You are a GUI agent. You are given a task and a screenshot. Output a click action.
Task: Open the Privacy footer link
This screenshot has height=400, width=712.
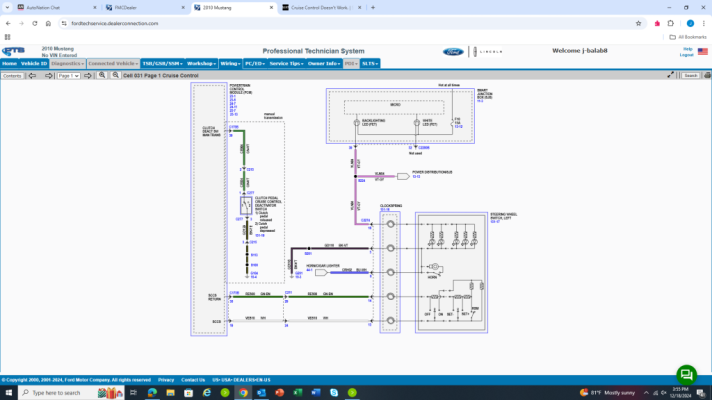pyautogui.click(x=166, y=380)
